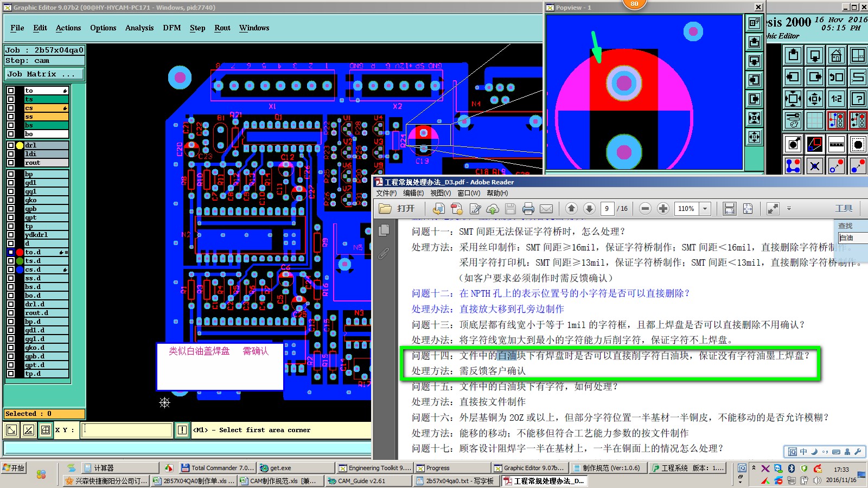
Task: Select the 'ydkdrl' layer row
Action: click(46, 235)
